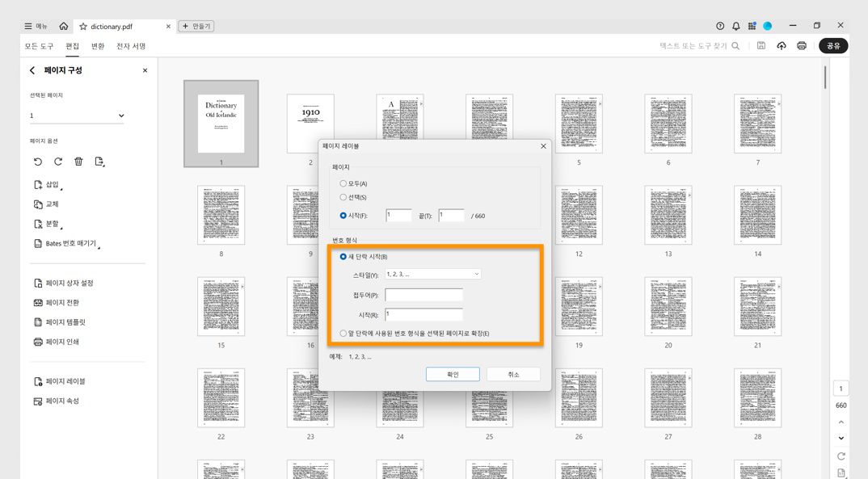Select the dictionary.pdf document tab
The width and height of the screenshot is (868, 479).
tap(124, 26)
